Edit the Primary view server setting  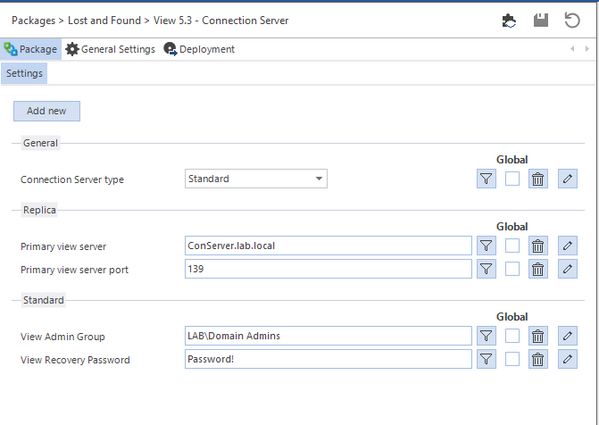click(x=567, y=246)
